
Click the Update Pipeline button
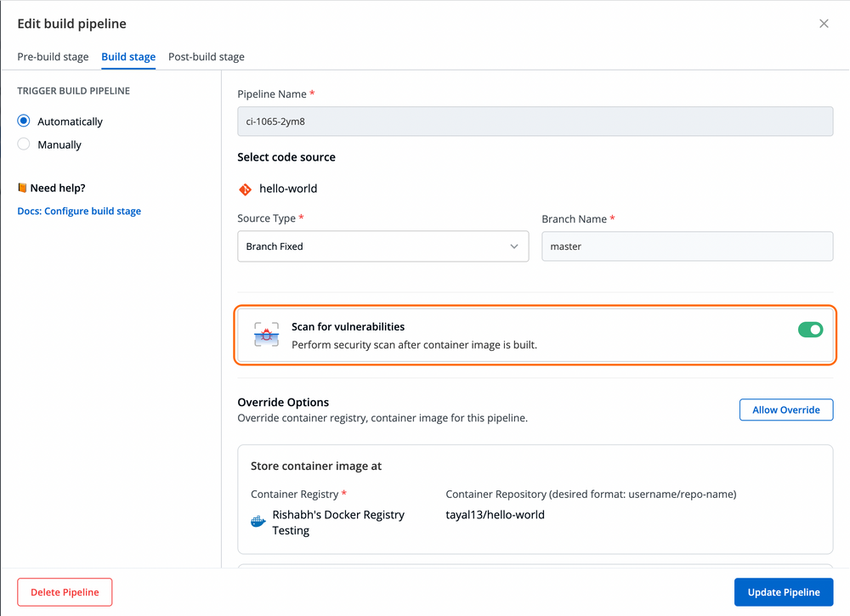[x=783, y=591]
